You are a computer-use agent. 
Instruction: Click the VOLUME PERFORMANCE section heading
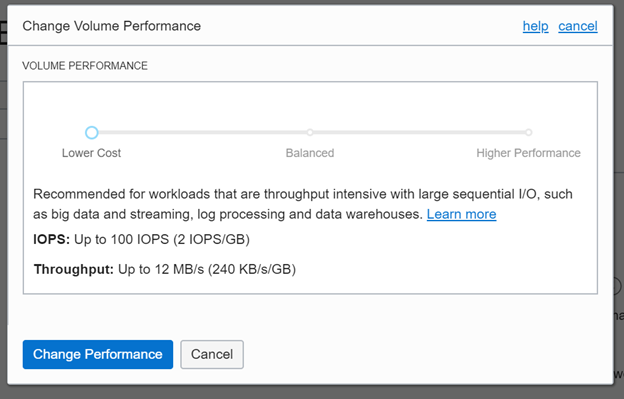[85, 66]
